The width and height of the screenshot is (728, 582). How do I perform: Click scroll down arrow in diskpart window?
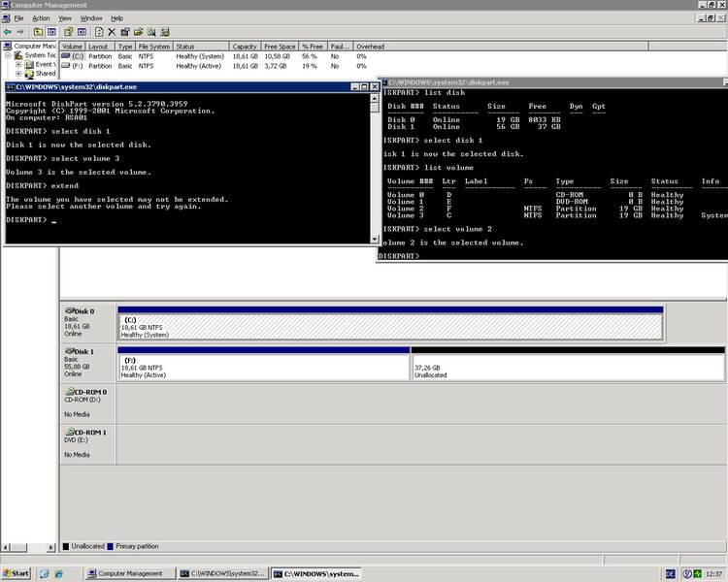(375, 239)
